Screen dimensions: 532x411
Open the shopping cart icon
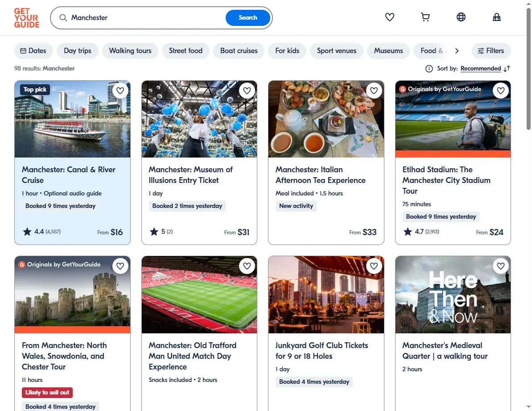click(x=425, y=17)
